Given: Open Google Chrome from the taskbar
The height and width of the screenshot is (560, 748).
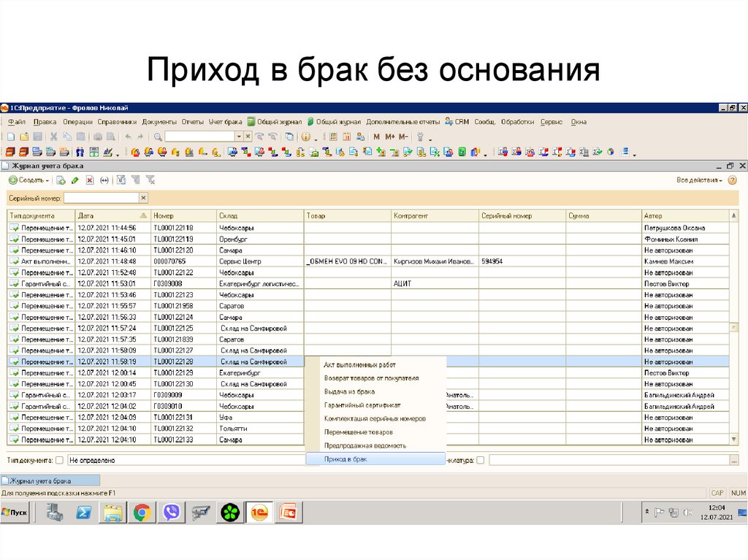Looking at the screenshot, I should [x=142, y=513].
